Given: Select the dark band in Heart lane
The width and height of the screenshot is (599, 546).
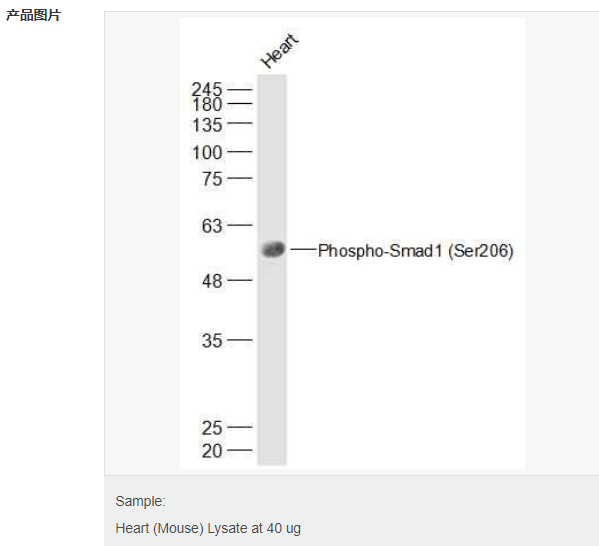Looking at the screenshot, I should point(273,250).
